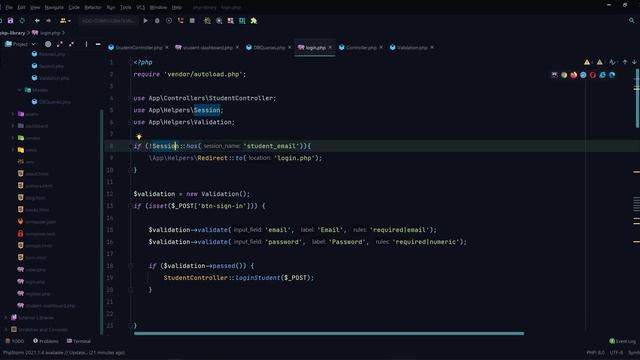The width and height of the screenshot is (640, 360).
Task: Switch to StudentController.php tab
Action: point(139,47)
